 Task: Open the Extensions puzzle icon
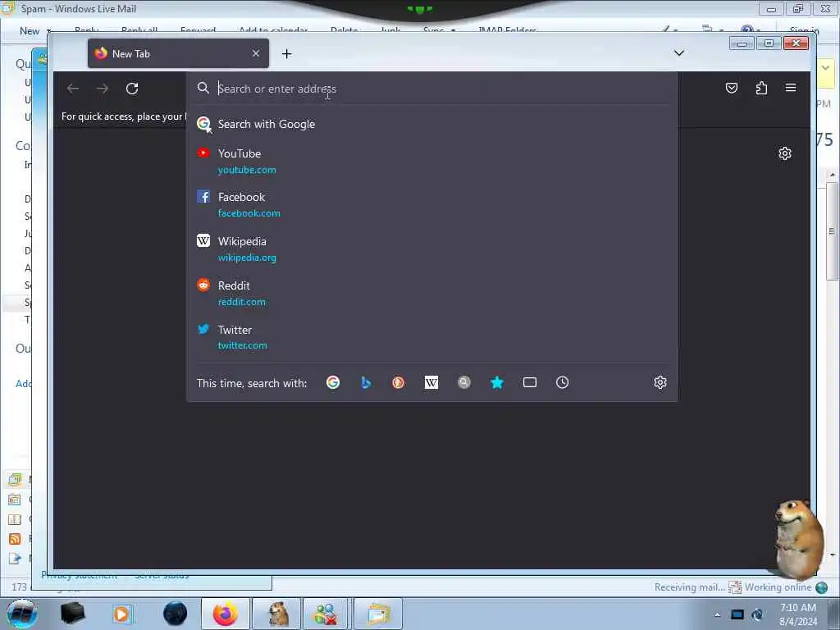point(761,88)
